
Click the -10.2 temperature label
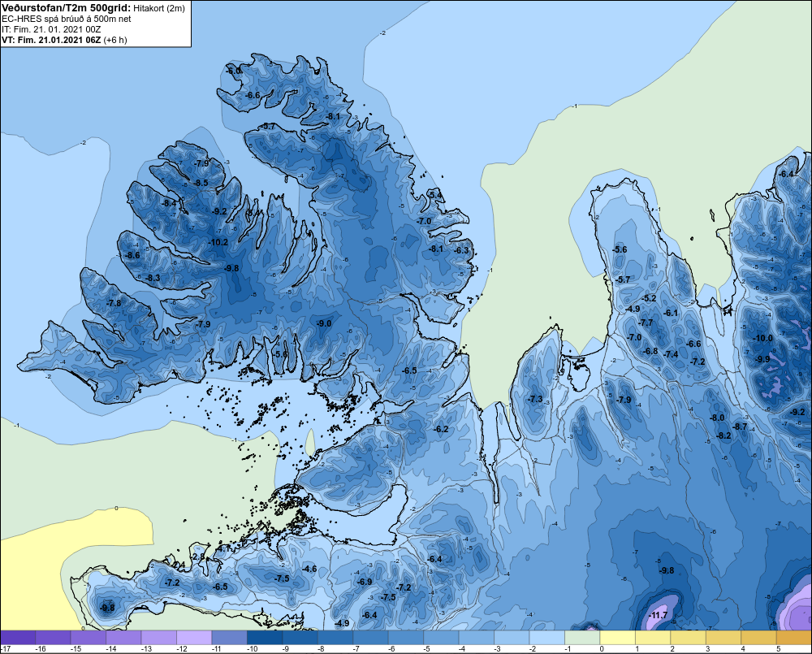pos(218,242)
